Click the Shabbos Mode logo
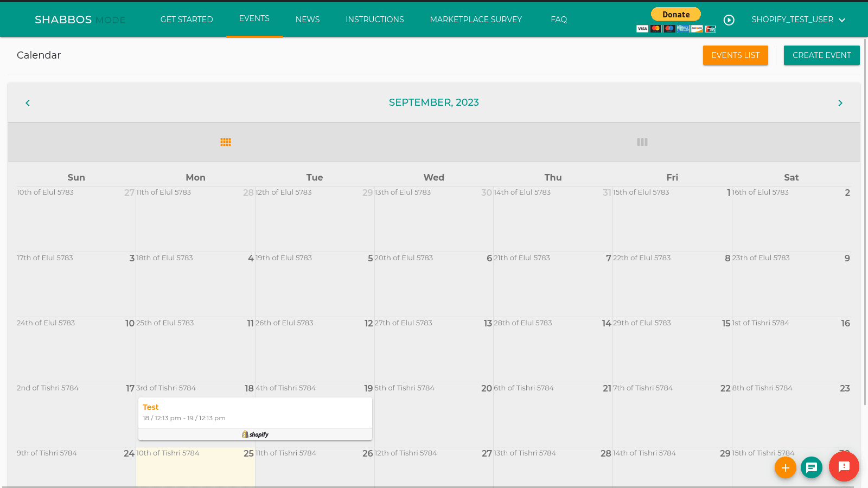This screenshot has width=868, height=488. [x=80, y=20]
